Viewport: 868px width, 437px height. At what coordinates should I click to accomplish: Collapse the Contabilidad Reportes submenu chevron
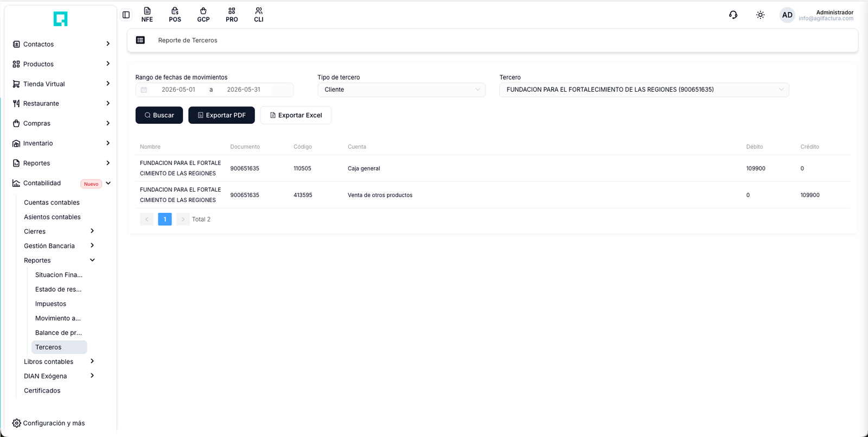[92, 260]
